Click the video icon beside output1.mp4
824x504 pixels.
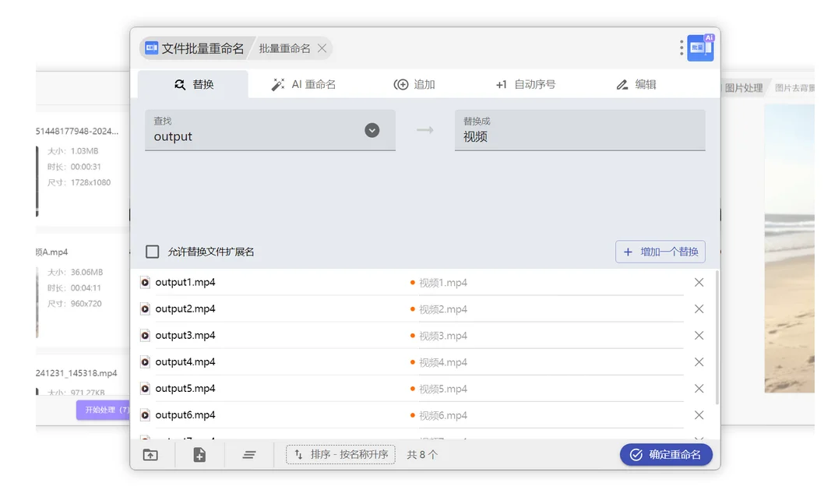tap(144, 282)
